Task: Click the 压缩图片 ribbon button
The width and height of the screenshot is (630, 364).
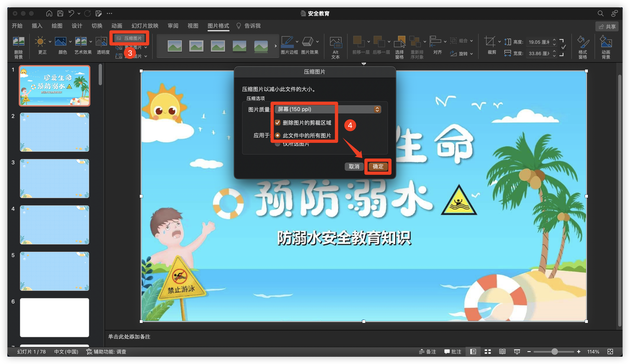Action: coord(129,38)
